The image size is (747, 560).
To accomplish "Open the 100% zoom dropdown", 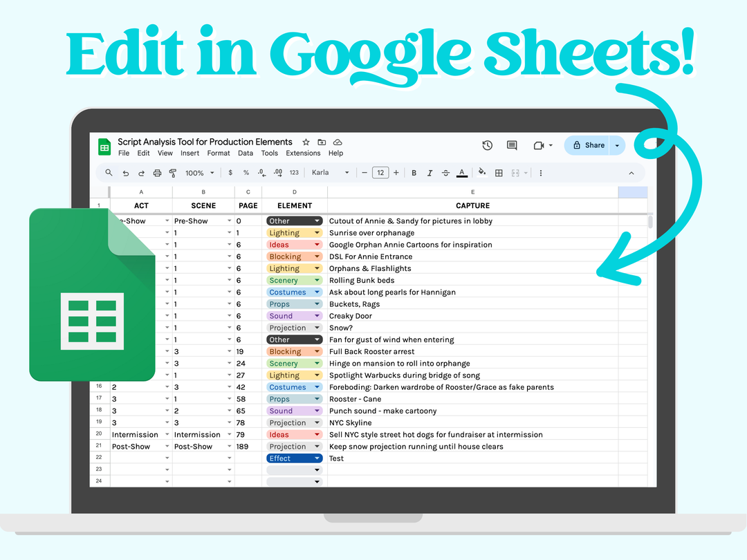I will (x=199, y=173).
